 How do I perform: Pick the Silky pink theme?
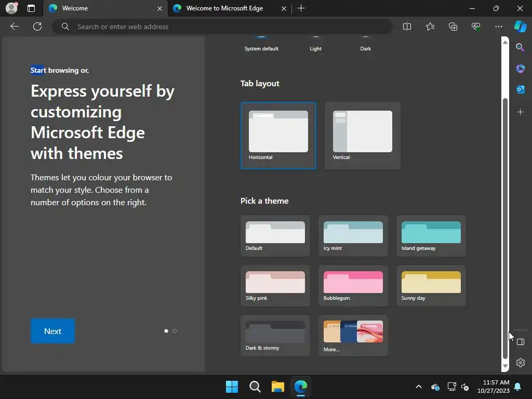(x=275, y=286)
